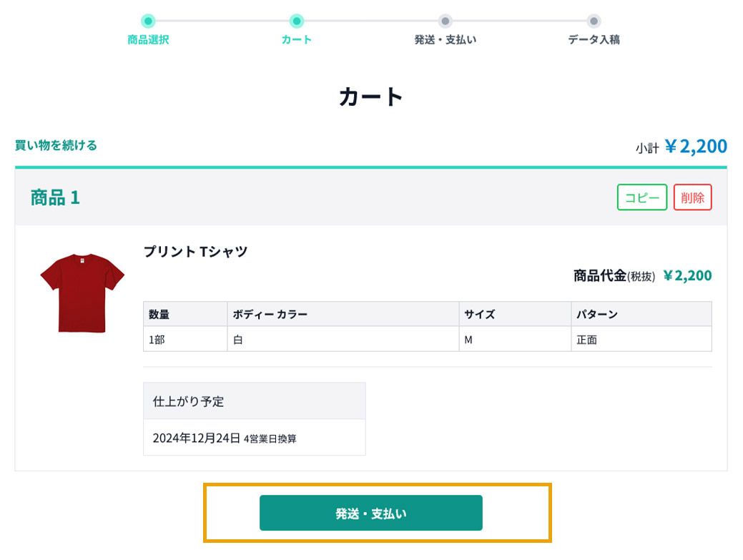Click the 1部 quantity cell
Screen dimensions: 743x560
pyautogui.click(x=185, y=339)
